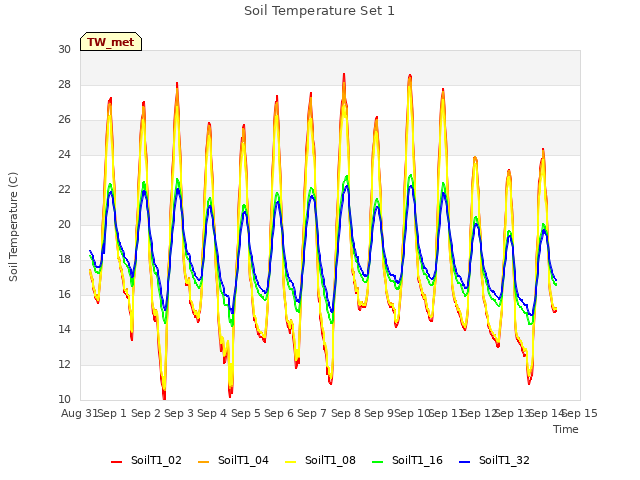Click the green SoilT1_16 legend swatch
Image resolution: width=640 pixels, height=480 pixels.
[x=378, y=462]
